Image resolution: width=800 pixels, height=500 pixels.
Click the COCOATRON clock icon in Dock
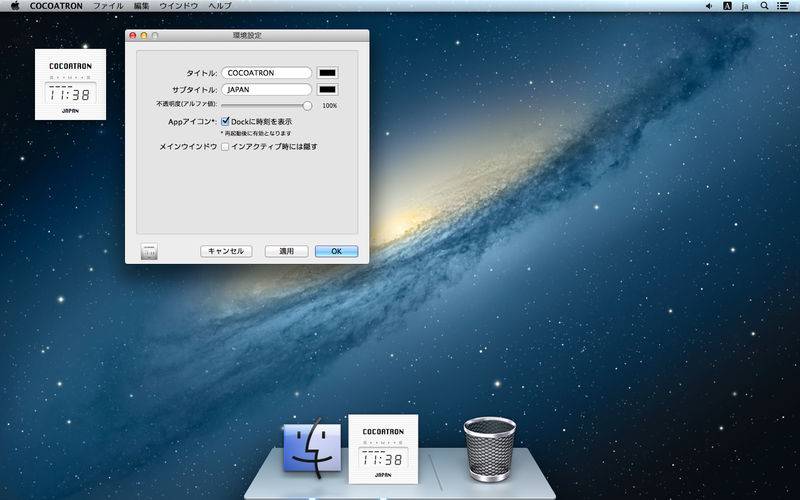[x=383, y=449]
